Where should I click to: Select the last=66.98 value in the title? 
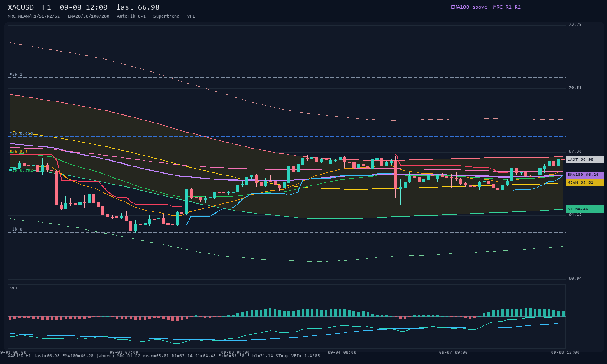click(138, 7)
